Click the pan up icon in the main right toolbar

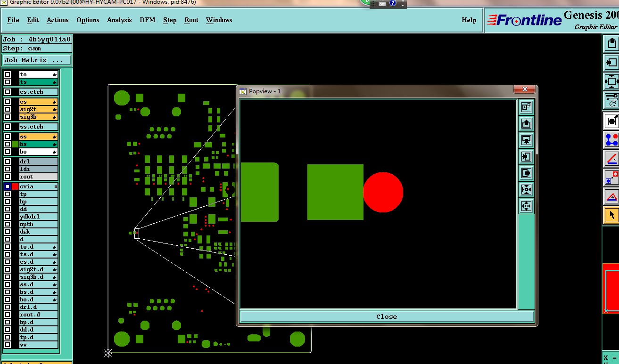coord(612,44)
